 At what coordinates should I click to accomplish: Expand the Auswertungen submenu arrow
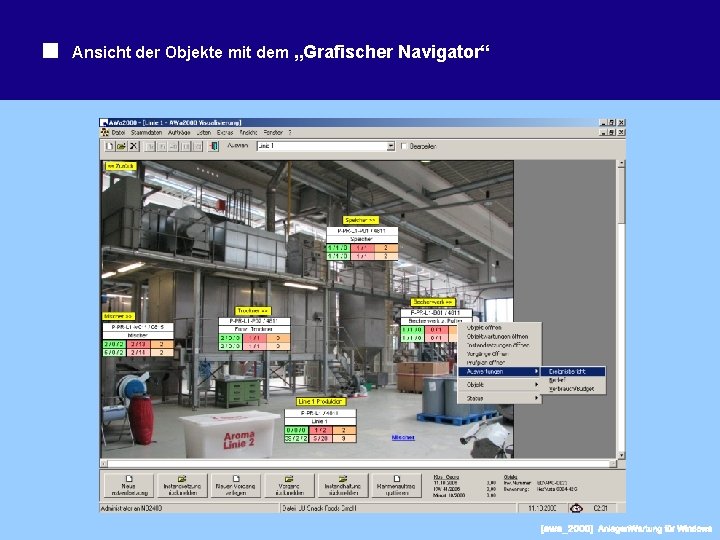(x=536, y=371)
